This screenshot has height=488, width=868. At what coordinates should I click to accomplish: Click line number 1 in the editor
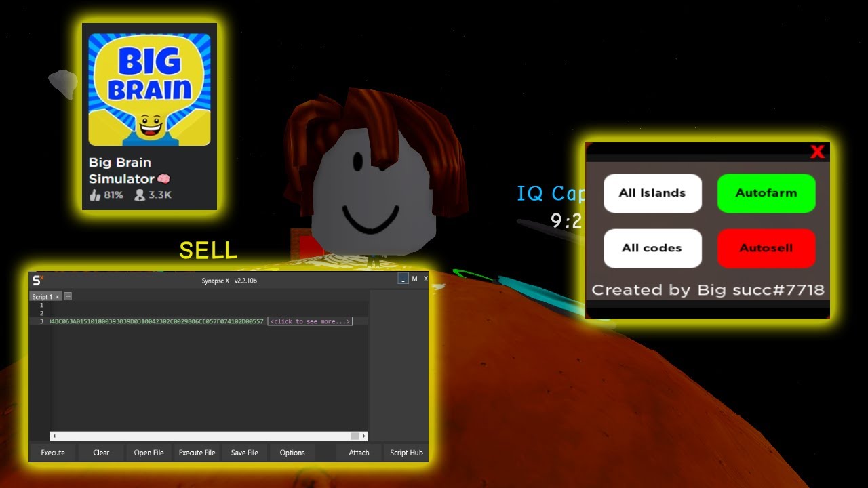pyautogui.click(x=41, y=306)
